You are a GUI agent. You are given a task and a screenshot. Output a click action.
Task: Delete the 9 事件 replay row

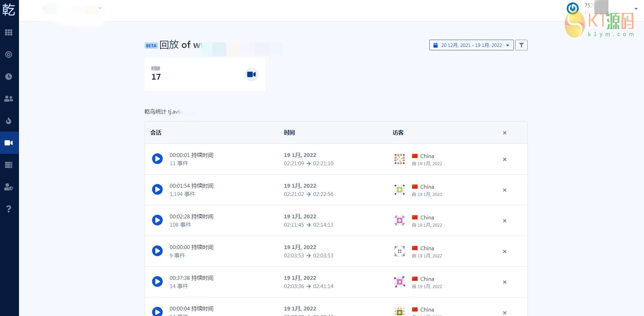pos(505,251)
